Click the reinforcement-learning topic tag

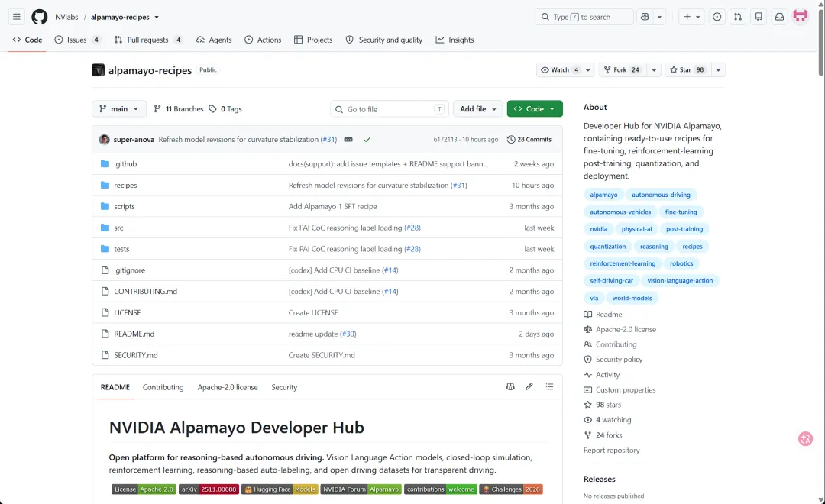pos(623,263)
